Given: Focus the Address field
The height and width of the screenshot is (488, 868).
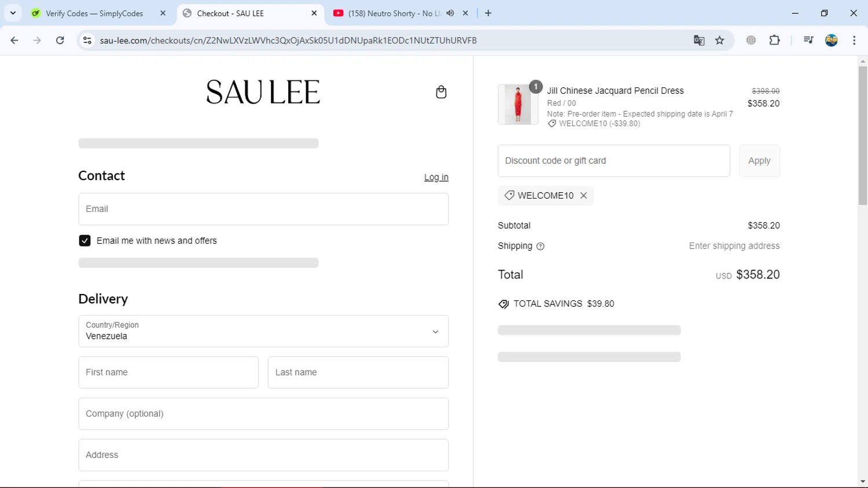Looking at the screenshot, I should click(263, 455).
